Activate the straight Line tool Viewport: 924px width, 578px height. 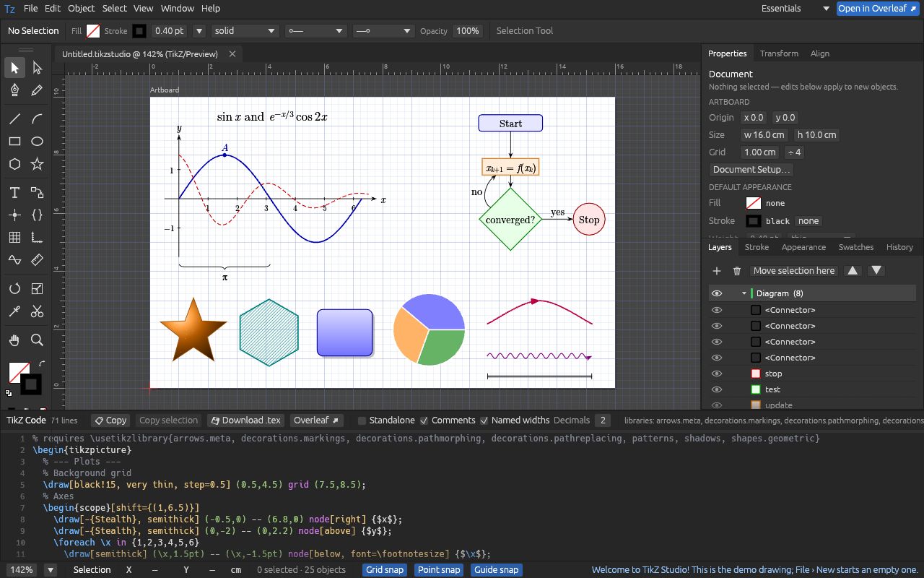[14, 119]
